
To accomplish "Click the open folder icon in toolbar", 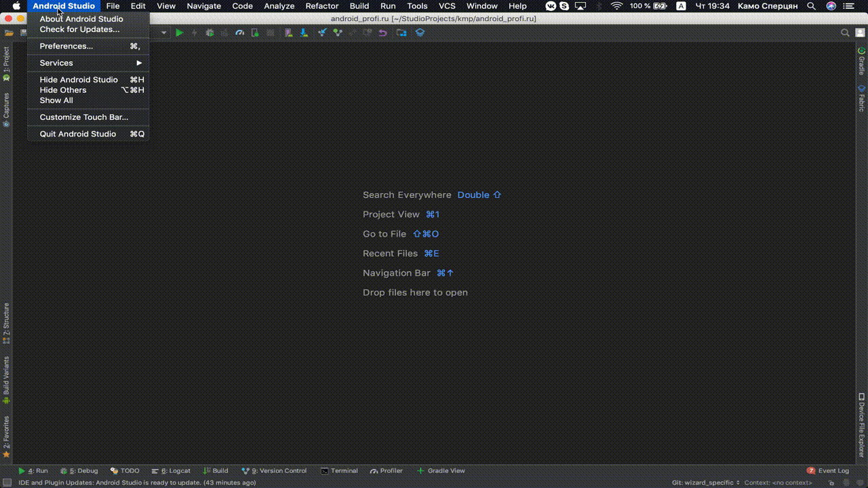I will point(9,33).
